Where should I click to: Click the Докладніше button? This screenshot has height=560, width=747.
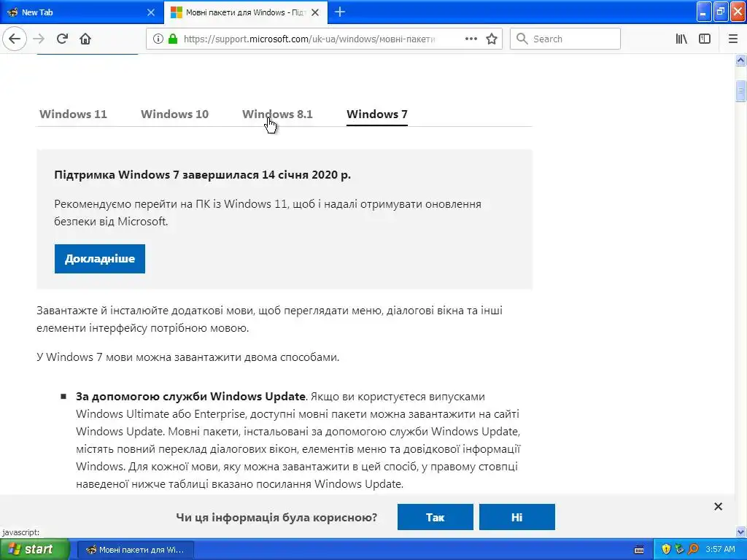click(99, 259)
